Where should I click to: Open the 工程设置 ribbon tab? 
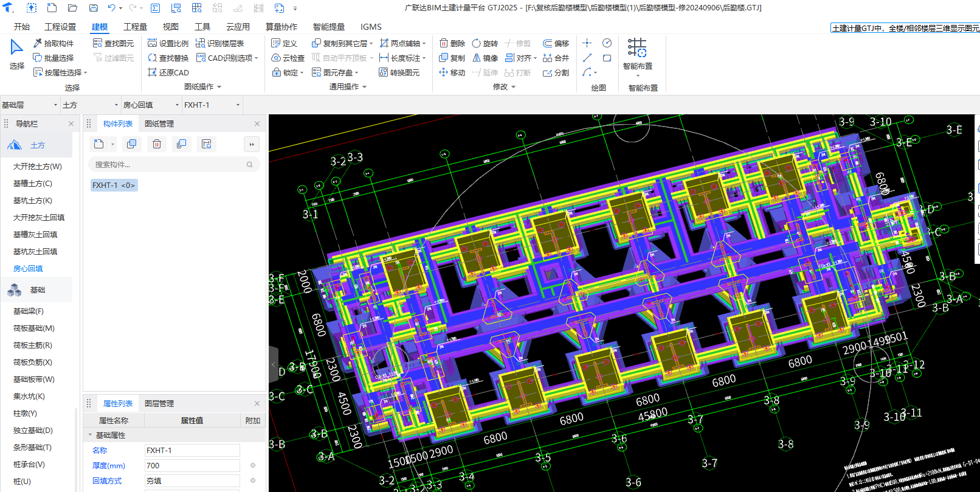(60, 27)
